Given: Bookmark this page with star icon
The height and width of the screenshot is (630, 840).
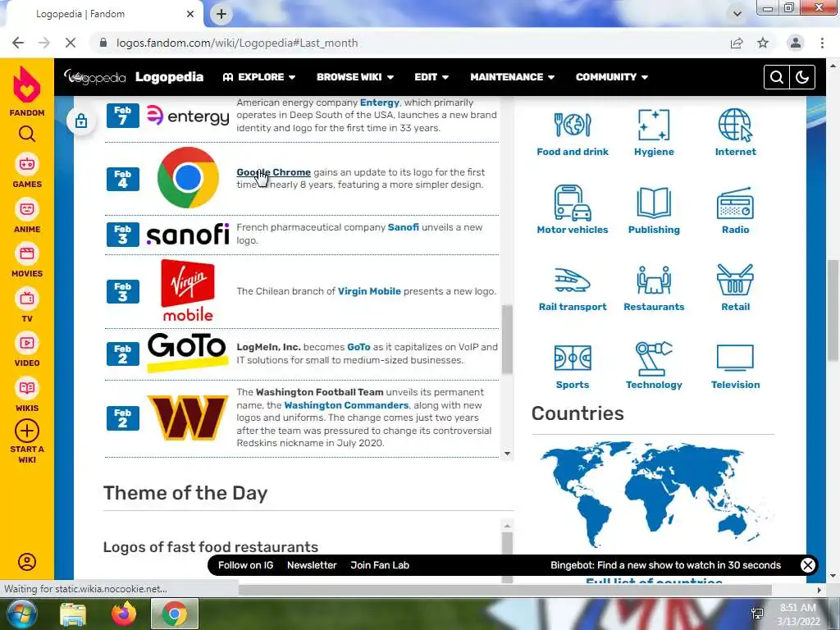Looking at the screenshot, I should pos(763,43).
